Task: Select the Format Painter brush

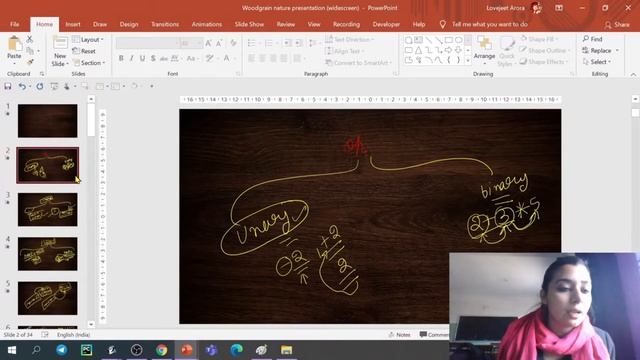Action: (x=30, y=62)
